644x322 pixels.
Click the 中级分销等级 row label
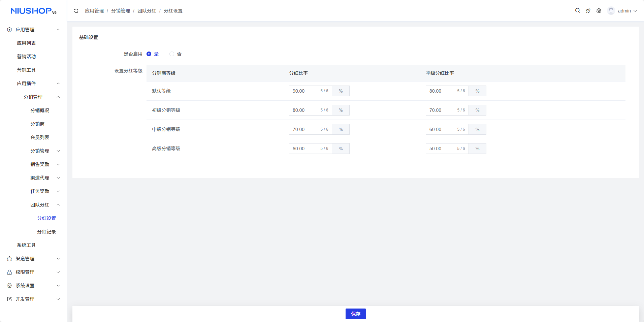166,129
